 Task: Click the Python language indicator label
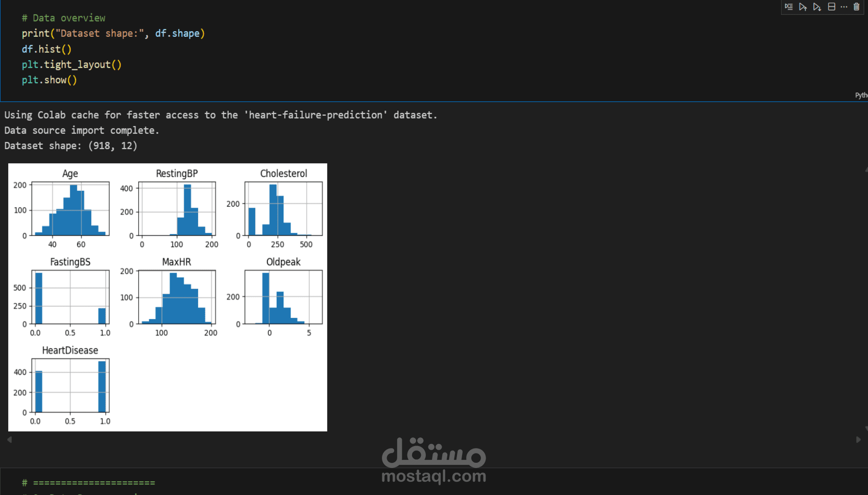click(x=861, y=95)
